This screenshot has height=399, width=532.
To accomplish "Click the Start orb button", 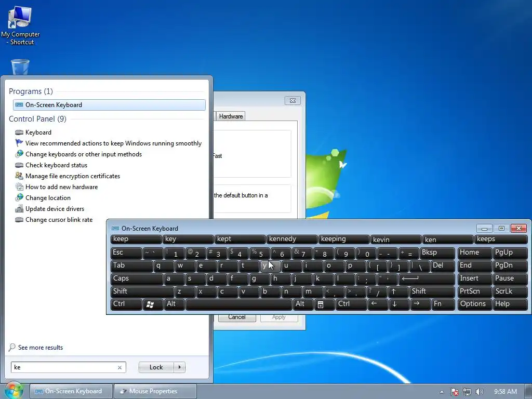I will click(14, 391).
